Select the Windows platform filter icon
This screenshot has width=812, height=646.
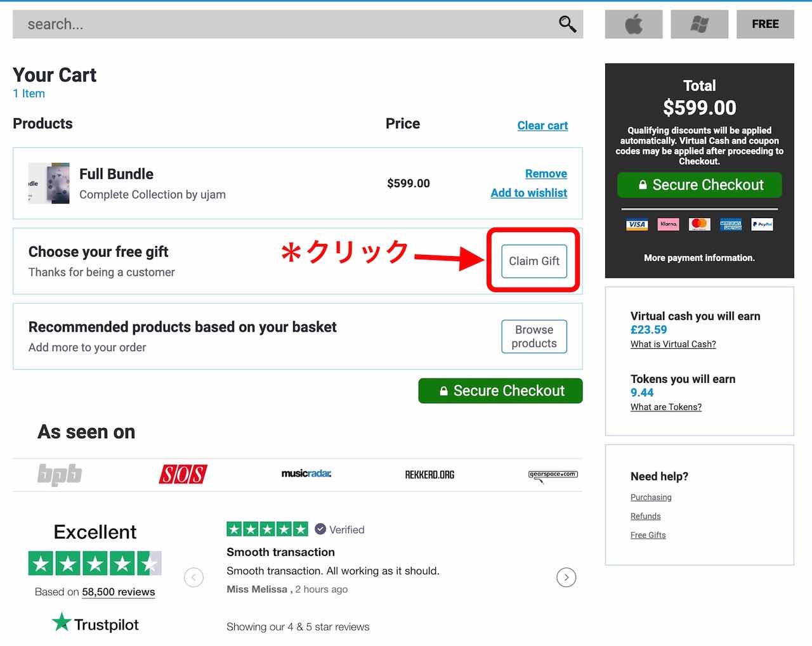tap(699, 24)
